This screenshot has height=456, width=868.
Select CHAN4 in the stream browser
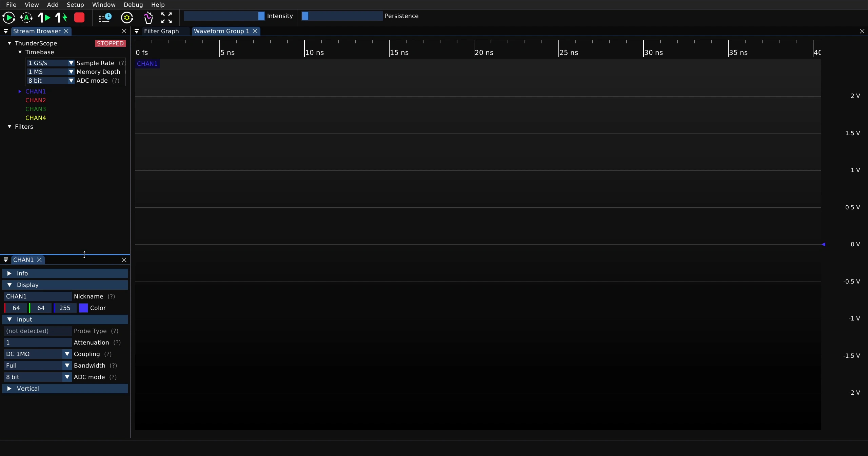(36, 118)
